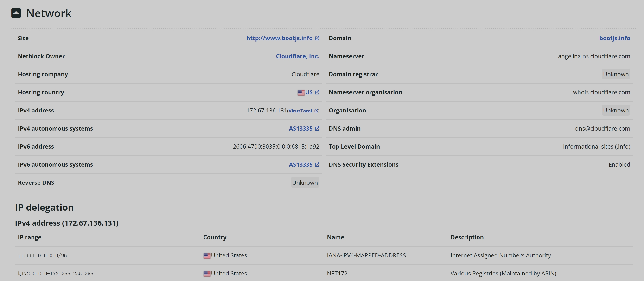Click US flag in IANA-IPV4-MAPPED-ADDRESS row
The image size is (644, 281).
pyautogui.click(x=207, y=255)
